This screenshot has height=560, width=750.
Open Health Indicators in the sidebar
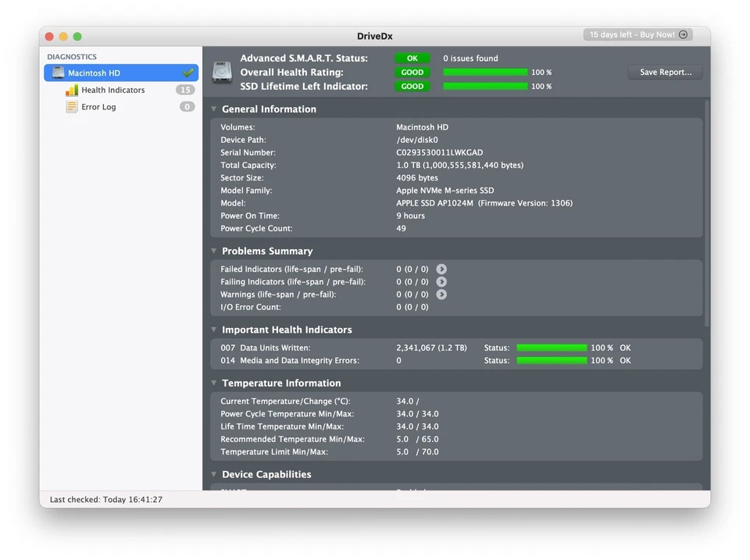tap(112, 90)
